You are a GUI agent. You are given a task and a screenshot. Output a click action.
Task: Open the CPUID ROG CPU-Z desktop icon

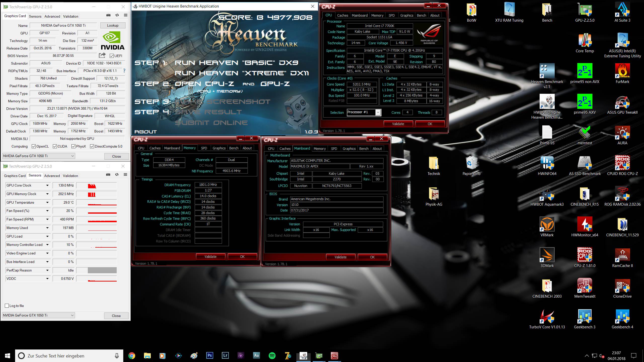[622, 165]
